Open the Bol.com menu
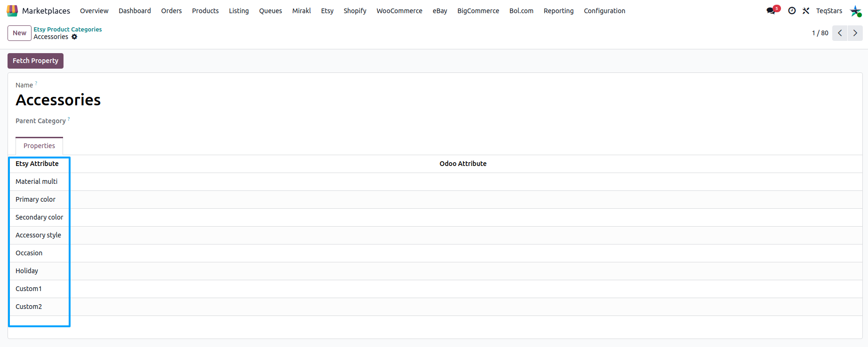 pos(521,10)
